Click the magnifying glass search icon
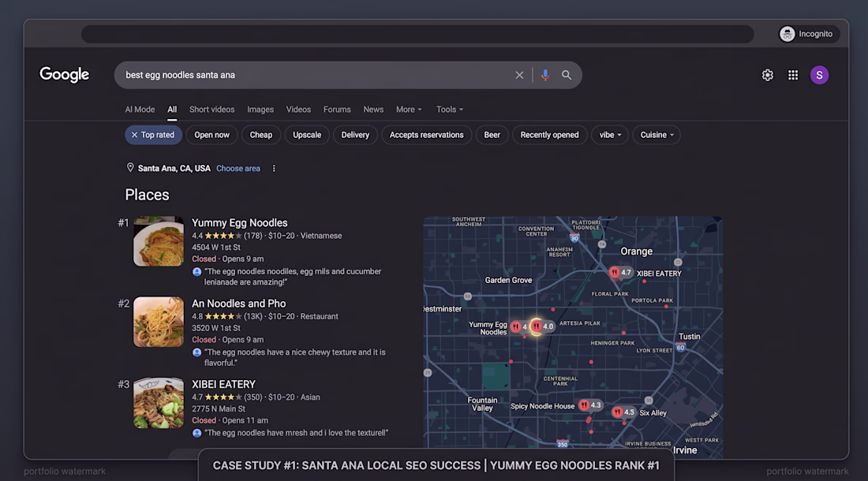 pos(567,75)
